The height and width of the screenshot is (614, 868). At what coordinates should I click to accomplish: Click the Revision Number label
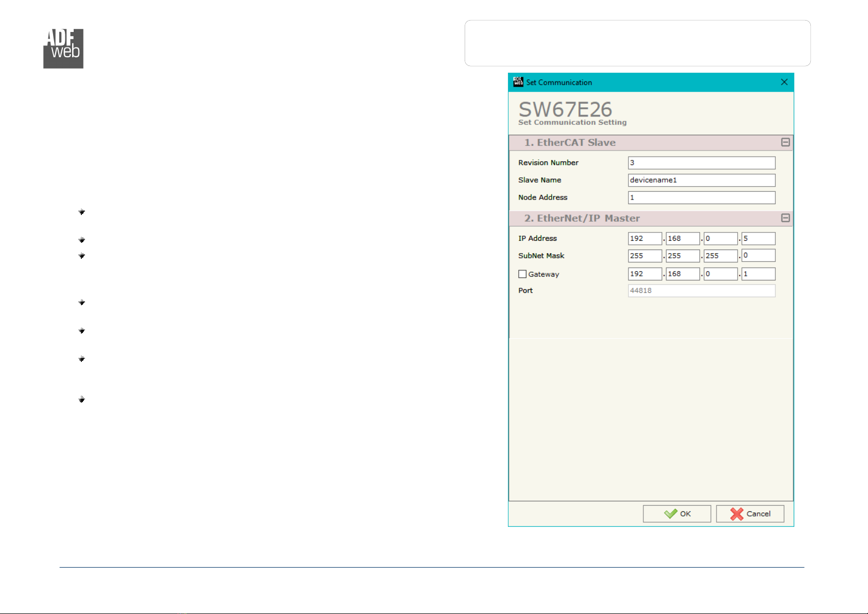click(x=548, y=162)
